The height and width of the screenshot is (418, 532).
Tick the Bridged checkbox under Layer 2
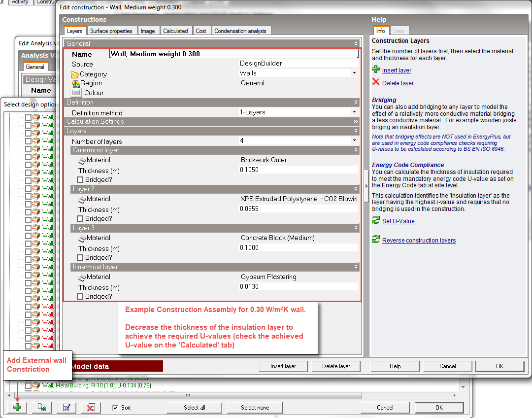pos(80,218)
